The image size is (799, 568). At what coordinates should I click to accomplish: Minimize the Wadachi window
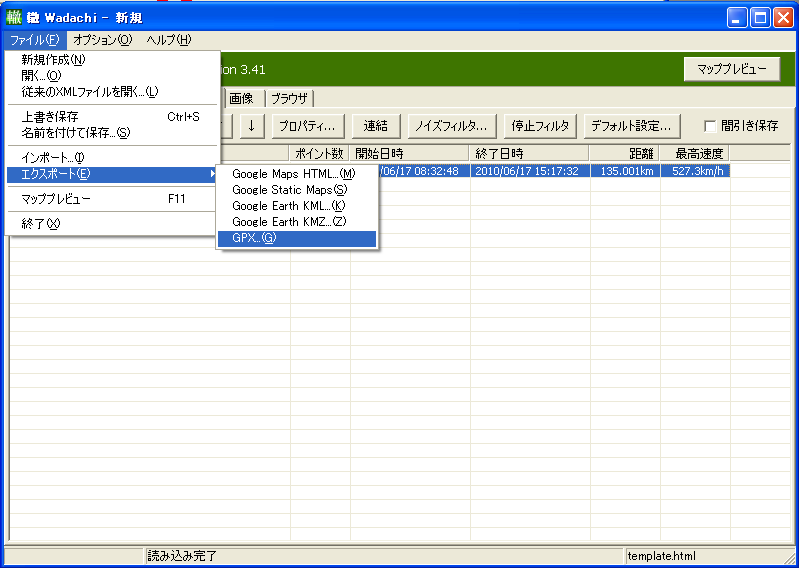736,18
